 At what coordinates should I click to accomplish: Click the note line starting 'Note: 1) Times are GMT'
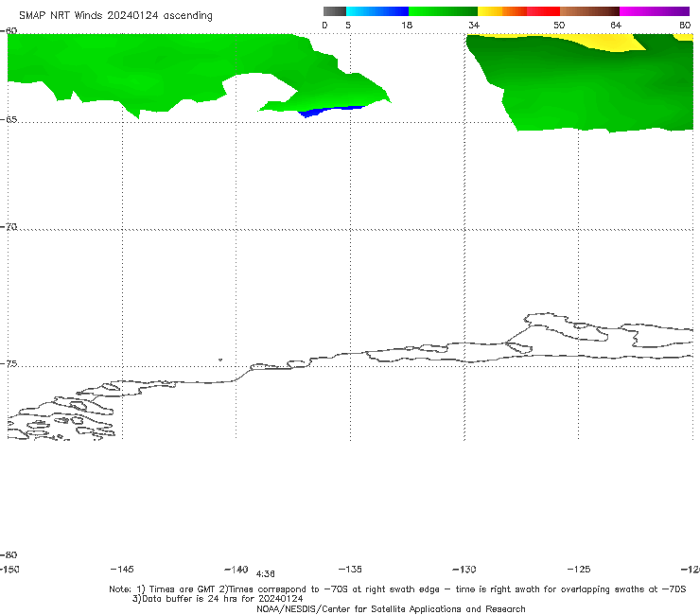tap(397, 589)
